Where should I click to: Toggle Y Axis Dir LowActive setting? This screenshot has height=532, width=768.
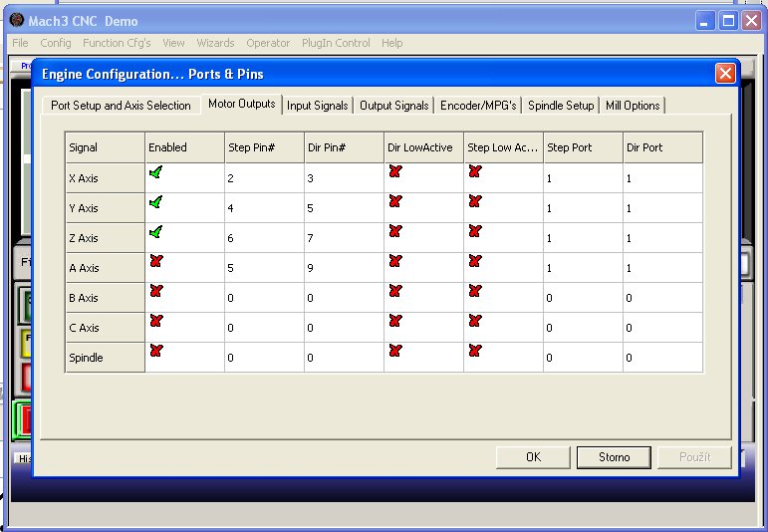click(394, 202)
